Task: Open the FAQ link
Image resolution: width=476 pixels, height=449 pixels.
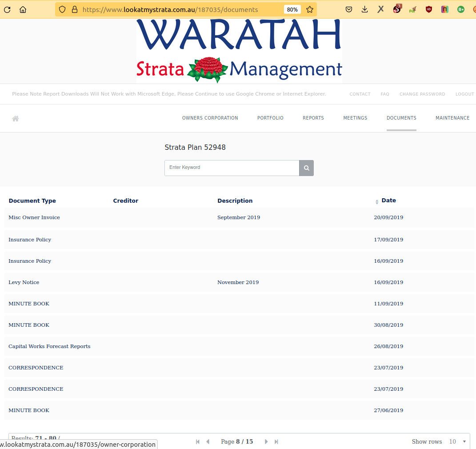Action: (x=384, y=94)
